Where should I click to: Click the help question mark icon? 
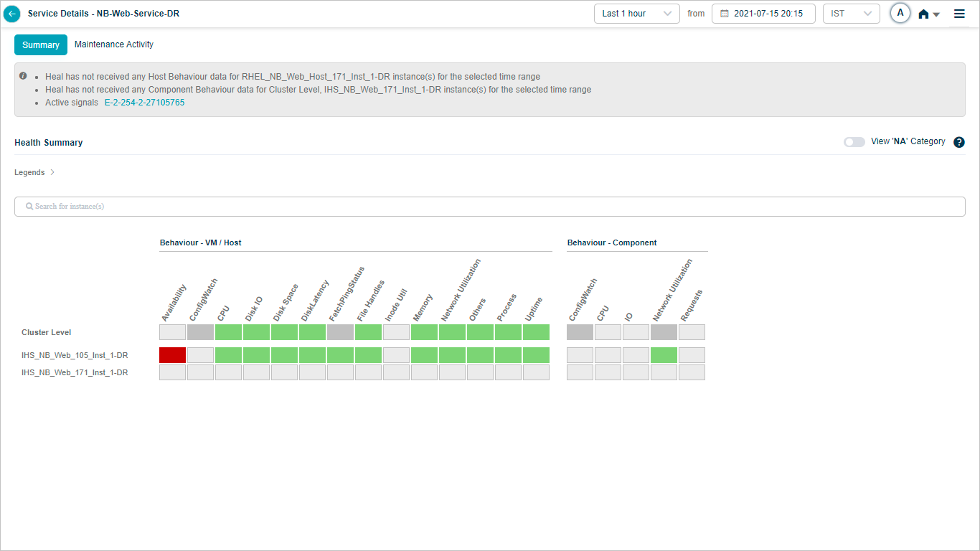tap(959, 142)
